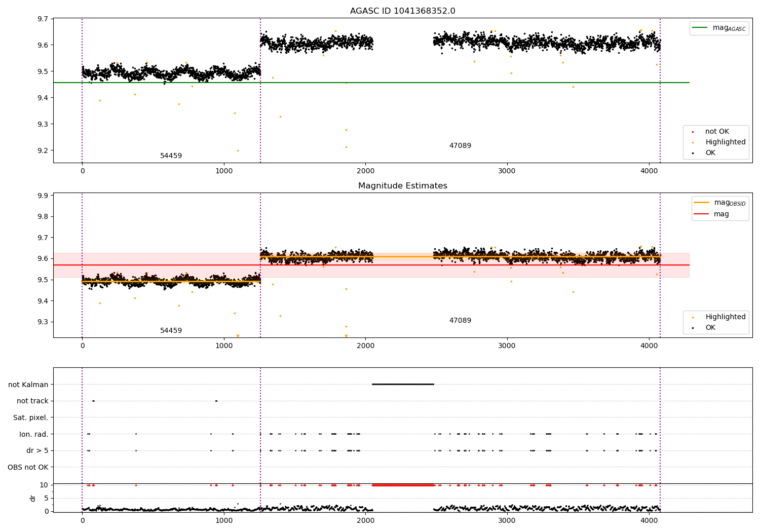Screen dimensions: 760x532
Task: Click the plain "mag" label under mag OBSID
Action: tap(721, 214)
